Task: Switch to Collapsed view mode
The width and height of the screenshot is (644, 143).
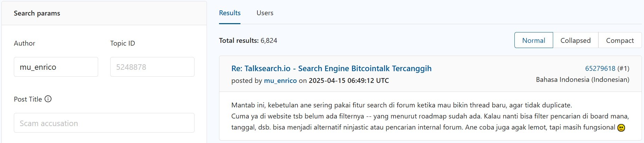Action: [x=575, y=40]
